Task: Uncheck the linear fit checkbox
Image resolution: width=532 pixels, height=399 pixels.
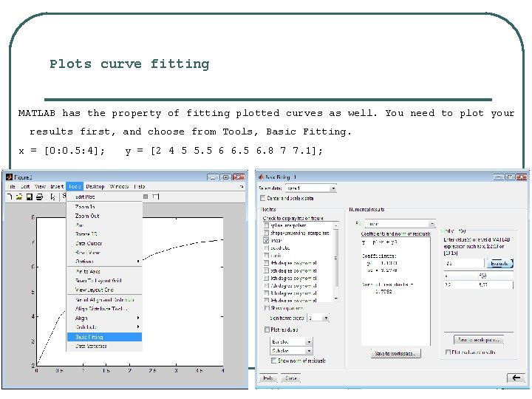Action: click(266, 240)
